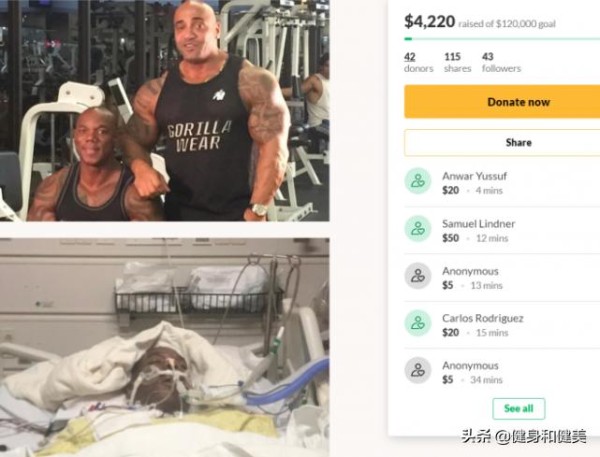Click Anwar Yussuf's donor avatar icon
600x457 pixels.
pyautogui.click(x=418, y=181)
